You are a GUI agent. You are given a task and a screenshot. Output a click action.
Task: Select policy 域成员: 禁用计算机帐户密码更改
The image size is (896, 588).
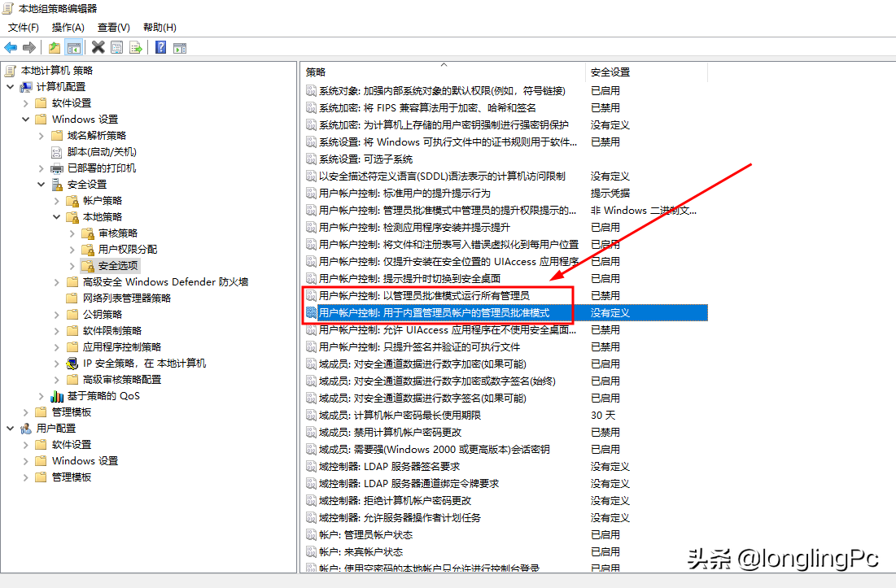tap(391, 432)
